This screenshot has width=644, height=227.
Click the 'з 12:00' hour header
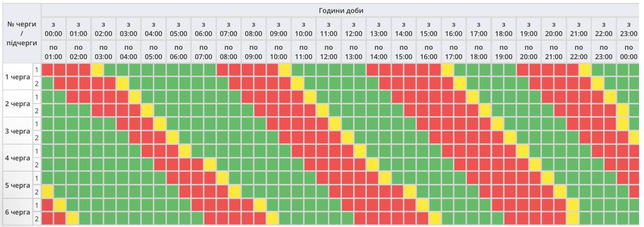(354, 29)
